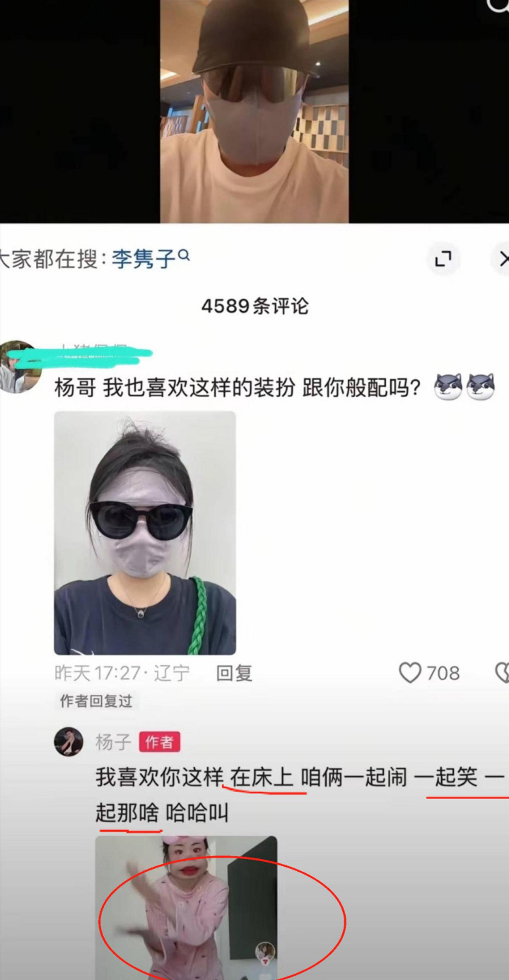
Task: Close the comments panel with X
Action: [501, 260]
